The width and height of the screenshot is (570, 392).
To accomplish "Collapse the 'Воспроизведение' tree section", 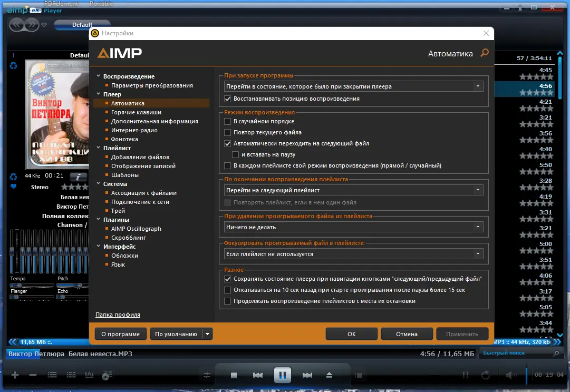I will 98,76.
